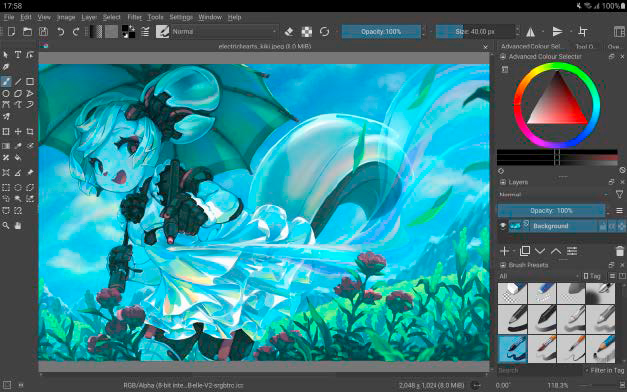Toggle wrap-around mode button

tap(583, 32)
